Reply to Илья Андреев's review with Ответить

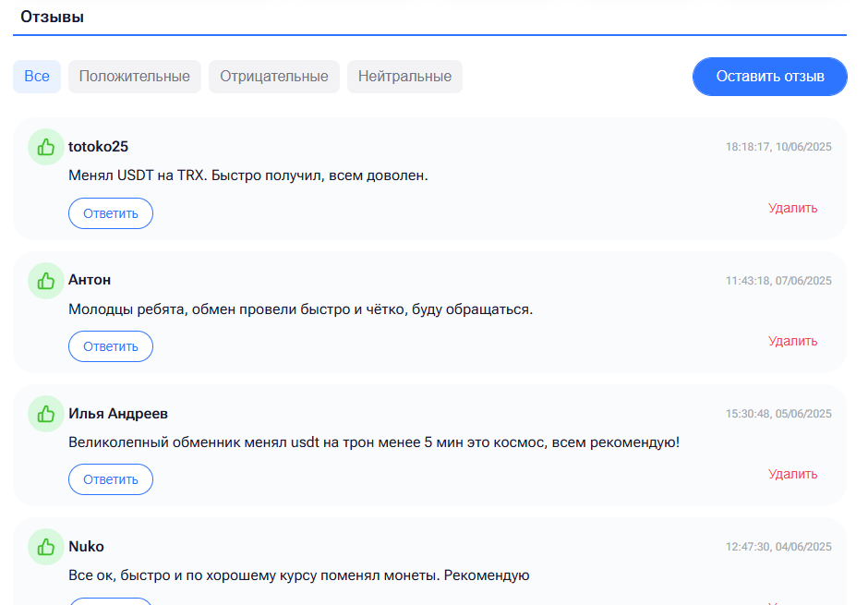tap(111, 479)
